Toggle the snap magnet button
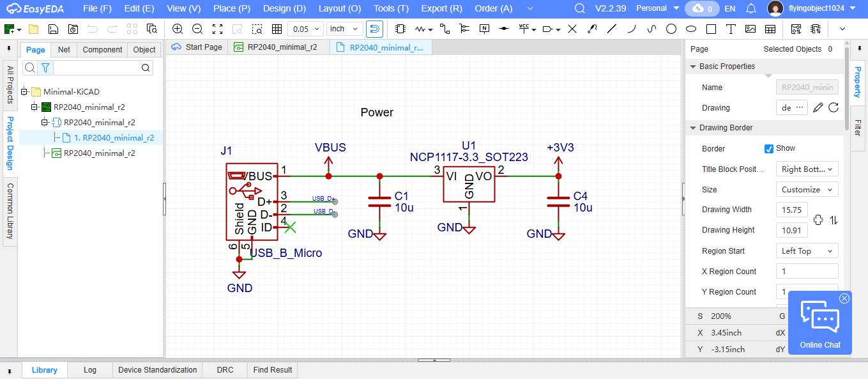 pyautogui.click(x=374, y=29)
